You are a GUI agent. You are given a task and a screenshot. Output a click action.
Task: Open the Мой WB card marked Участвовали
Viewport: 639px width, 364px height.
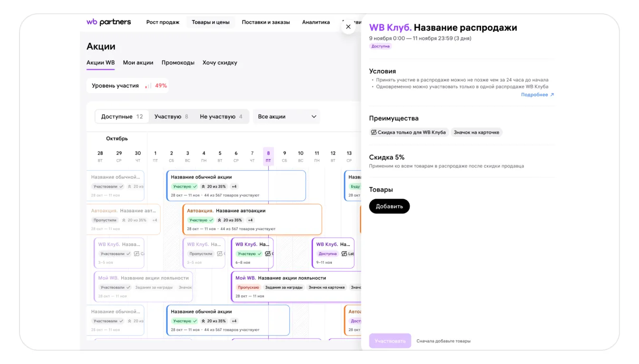tap(144, 287)
